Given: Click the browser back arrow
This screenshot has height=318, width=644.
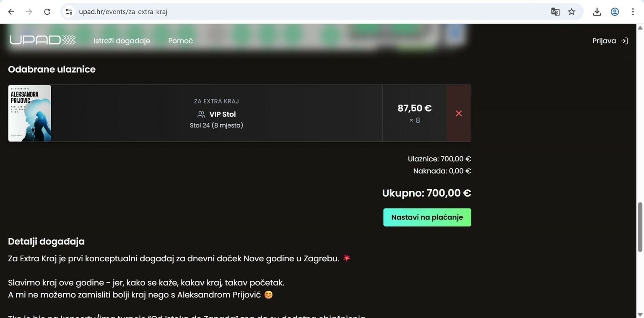Looking at the screenshot, I should point(11,12).
